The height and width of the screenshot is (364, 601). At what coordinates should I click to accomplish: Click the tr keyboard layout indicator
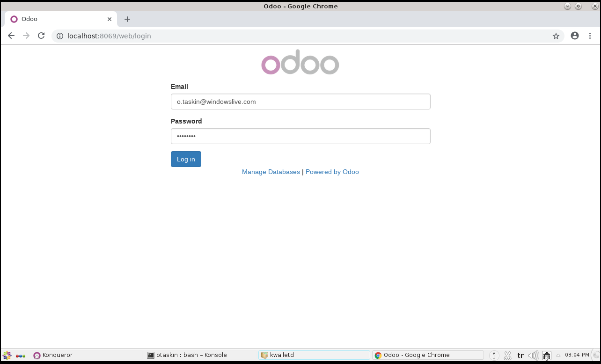[x=520, y=356]
